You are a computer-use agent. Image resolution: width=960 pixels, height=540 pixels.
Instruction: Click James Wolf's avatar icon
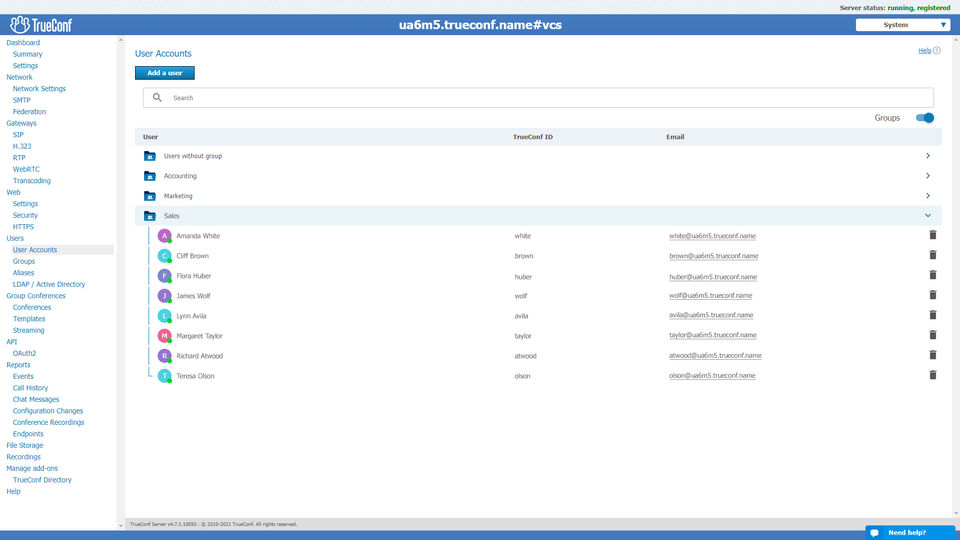[x=164, y=296]
